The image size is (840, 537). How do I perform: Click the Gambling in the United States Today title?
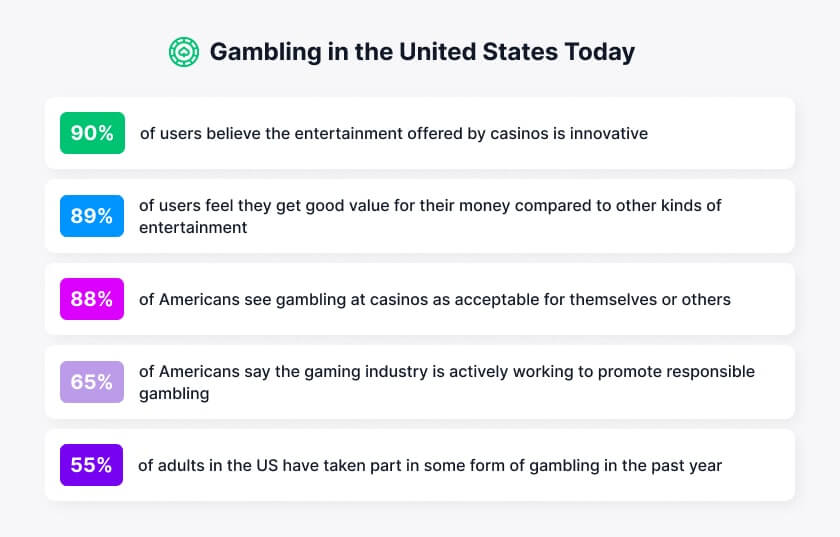click(422, 52)
